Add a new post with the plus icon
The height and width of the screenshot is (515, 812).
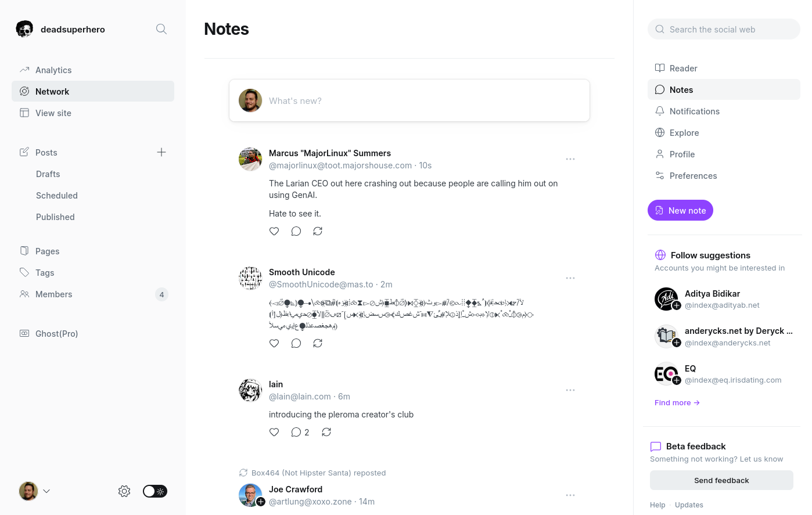161,152
